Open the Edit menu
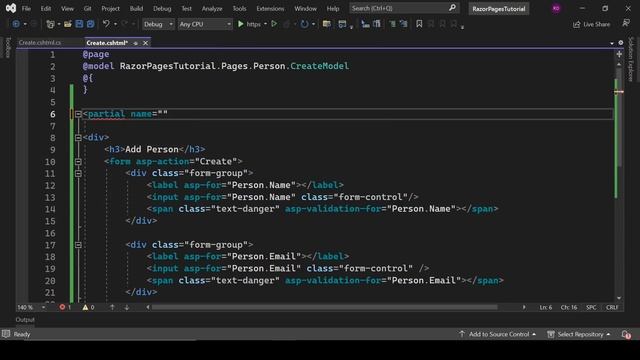This screenshot has height=360, width=640. 46,8
